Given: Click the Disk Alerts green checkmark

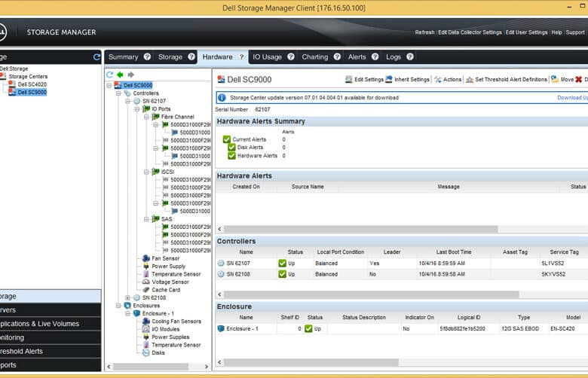Looking at the screenshot, I should [x=231, y=148].
